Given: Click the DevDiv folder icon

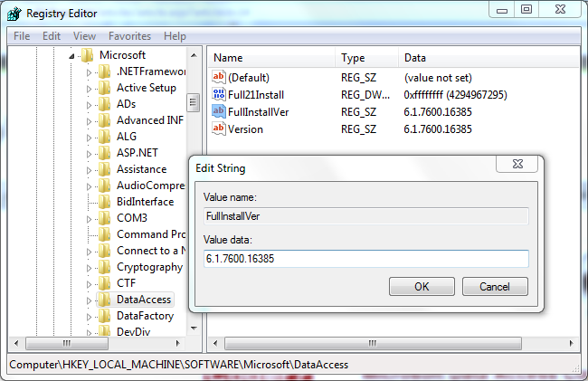Looking at the screenshot, I should pos(105,331).
